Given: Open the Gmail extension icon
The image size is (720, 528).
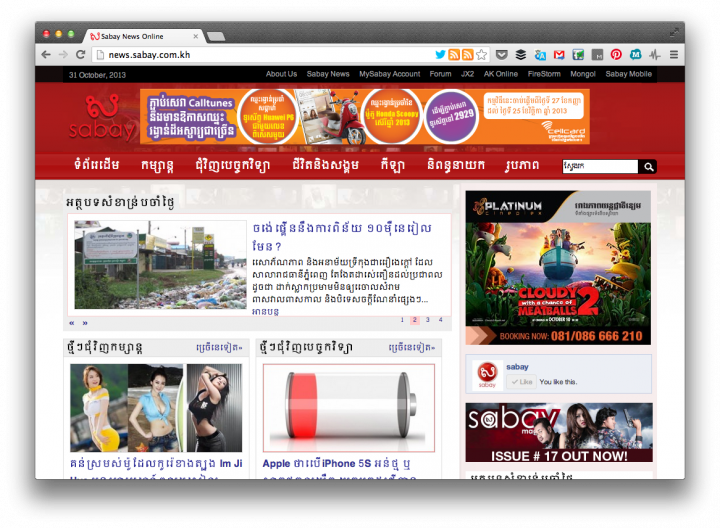Looking at the screenshot, I should (559, 55).
